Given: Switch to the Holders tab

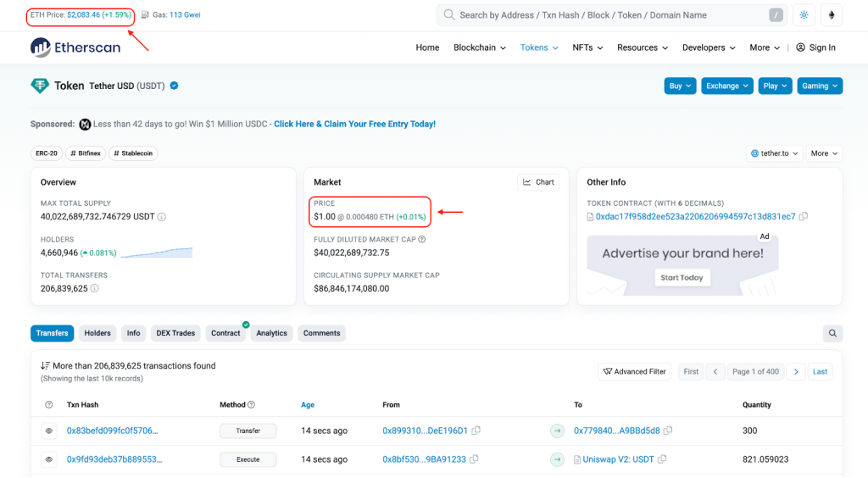Looking at the screenshot, I should (x=97, y=333).
